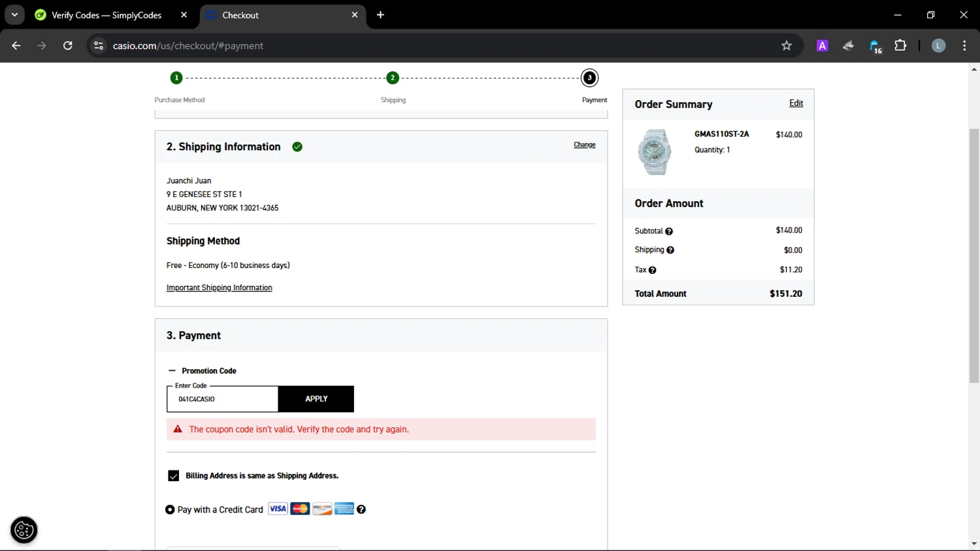Click the American Express logo
Screen dimensions: 980x551
(344, 509)
